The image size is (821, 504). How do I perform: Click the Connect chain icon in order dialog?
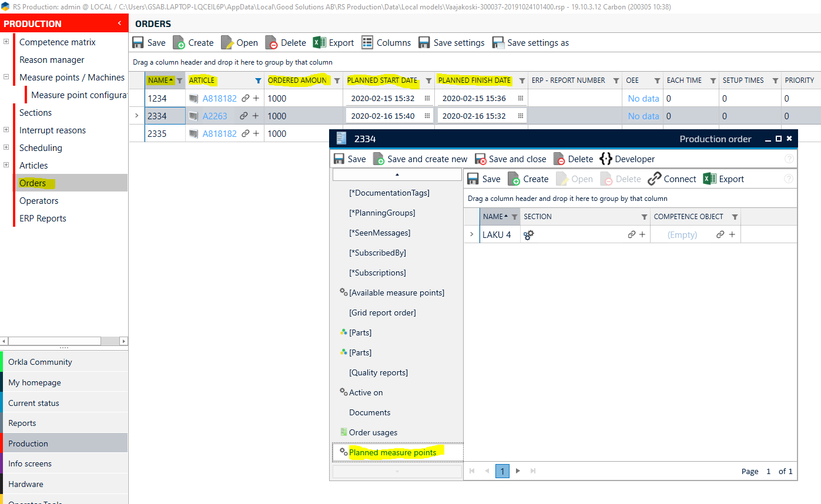pyautogui.click(x=655, y=179)
